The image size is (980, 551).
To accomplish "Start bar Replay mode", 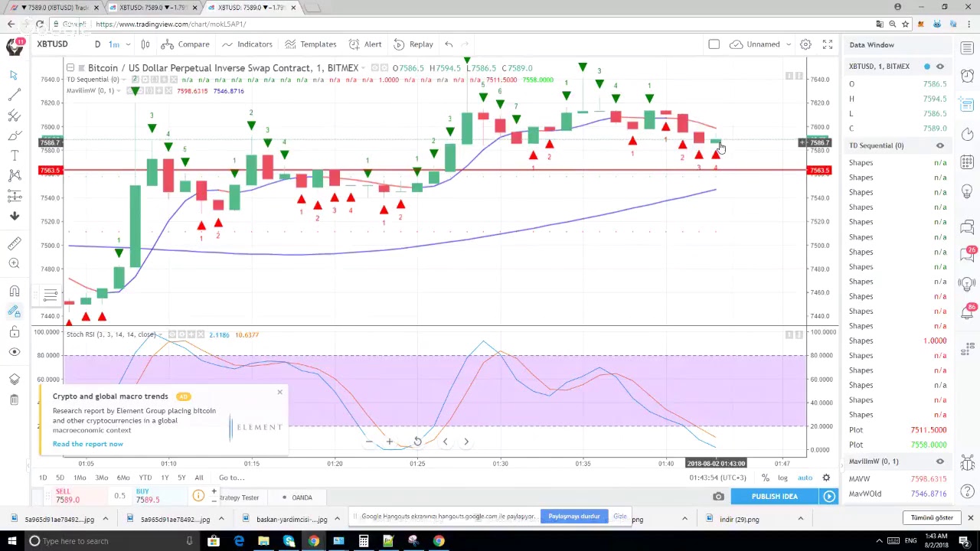I will click(413, 44).
